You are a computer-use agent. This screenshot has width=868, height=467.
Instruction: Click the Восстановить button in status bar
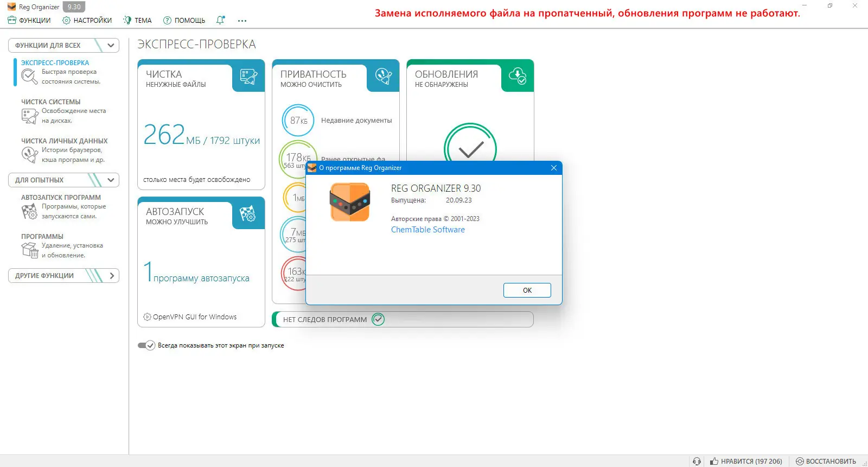826,461
